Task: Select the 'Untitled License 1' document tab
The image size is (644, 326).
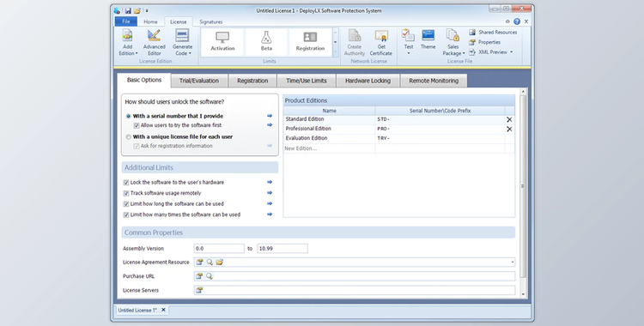Action: [x=137, y=310]
